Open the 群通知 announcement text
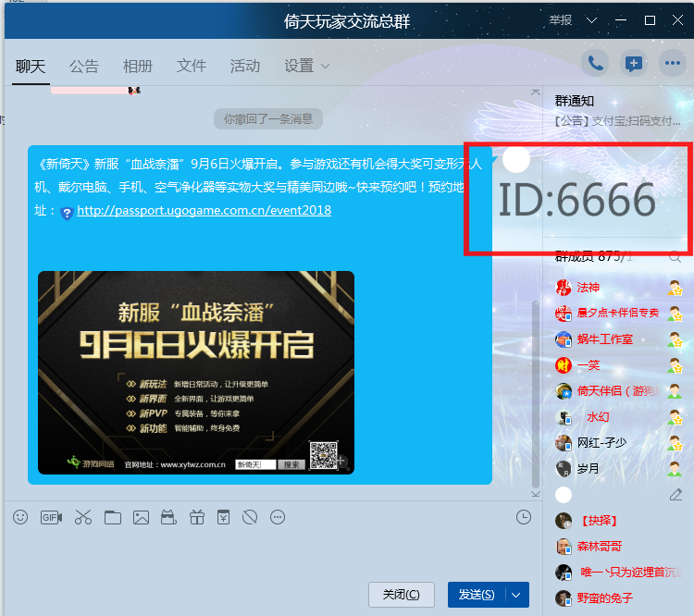The image size is (694, 616). (617, 121)
